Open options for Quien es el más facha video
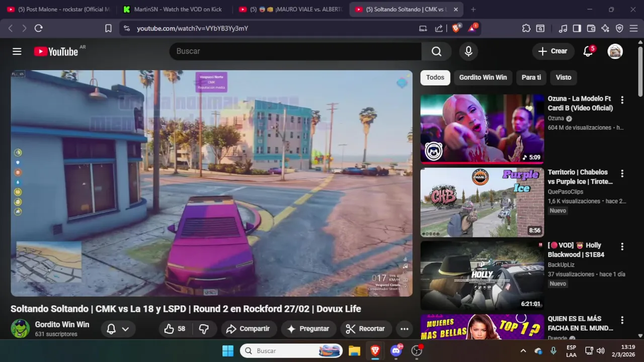This screenshot has height=362, width=644. pos(622,320)
